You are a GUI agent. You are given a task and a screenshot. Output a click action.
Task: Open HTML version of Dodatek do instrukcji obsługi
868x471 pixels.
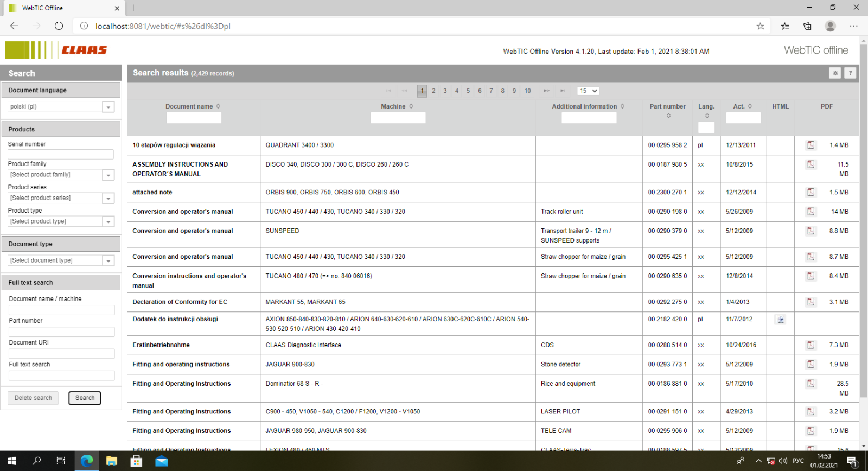point(781,320)
